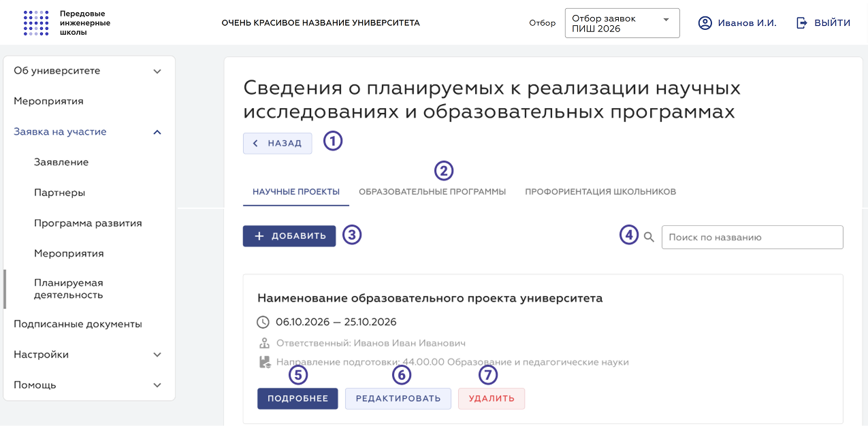The height and width of the screenshot is (426, 868).
Task: Select Заявление in the sidebar
Action: 61,162
